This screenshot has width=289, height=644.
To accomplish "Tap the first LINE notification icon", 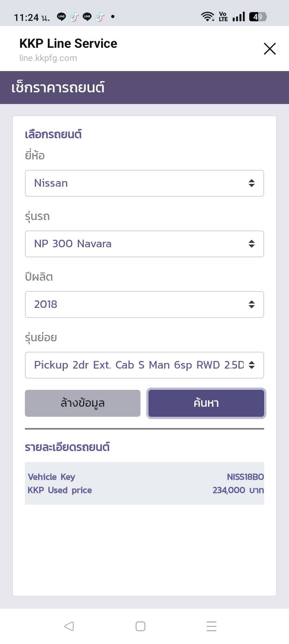I will coord(61,17).
